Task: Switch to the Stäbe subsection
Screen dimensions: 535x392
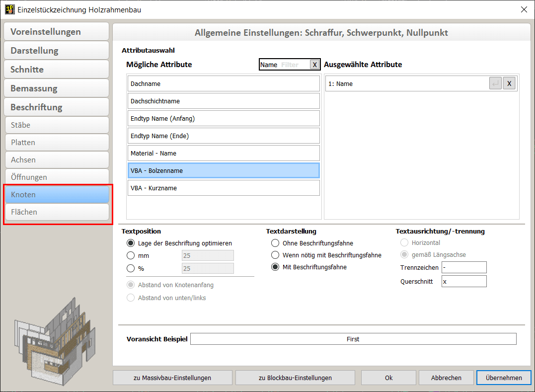Action: [57, 125]
